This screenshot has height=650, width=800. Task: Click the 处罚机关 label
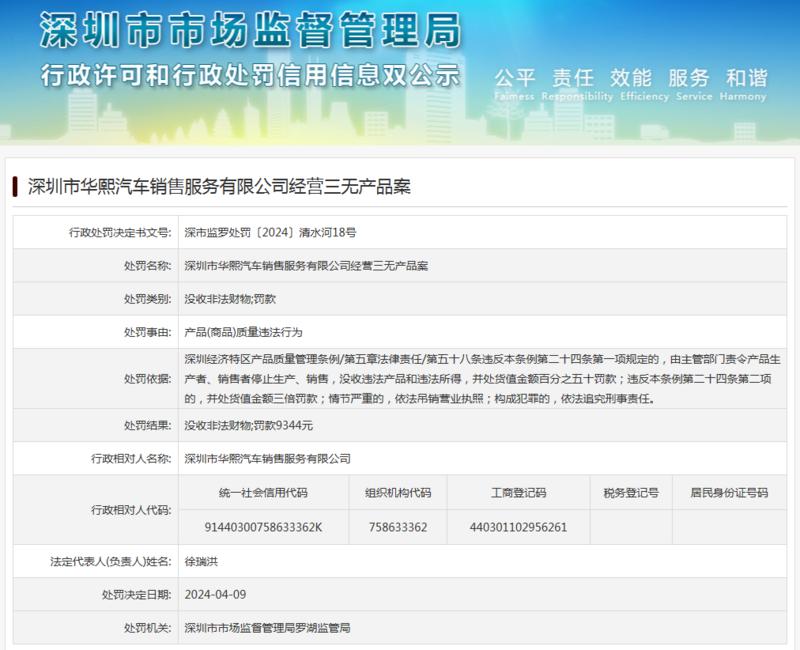147,628
